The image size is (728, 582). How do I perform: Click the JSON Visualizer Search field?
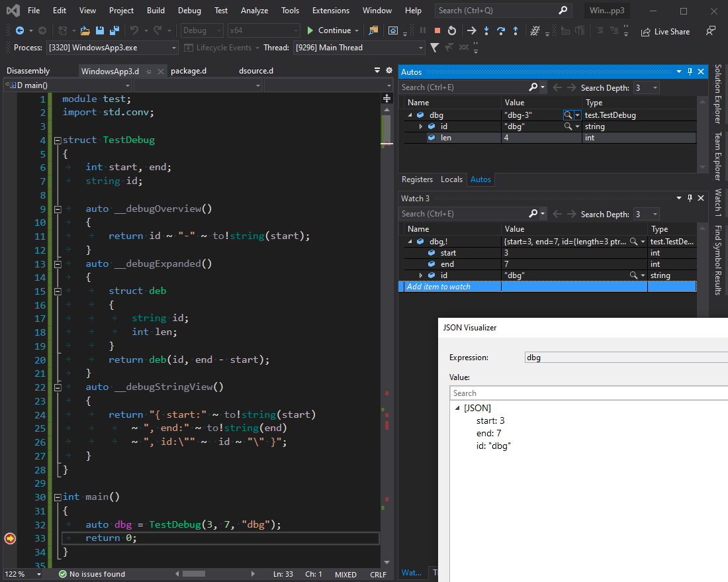[x=589, y=393]
